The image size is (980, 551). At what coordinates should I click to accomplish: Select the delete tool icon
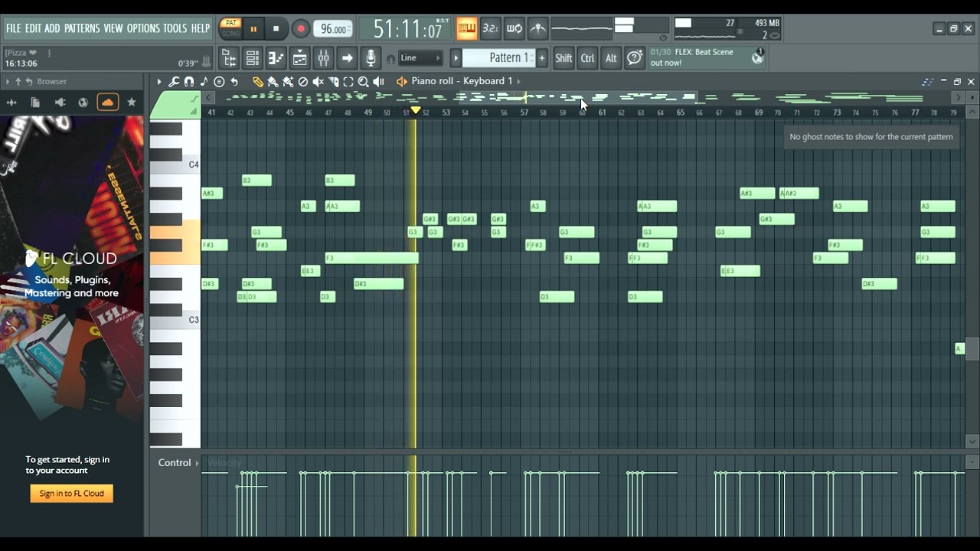coord(303,81)
